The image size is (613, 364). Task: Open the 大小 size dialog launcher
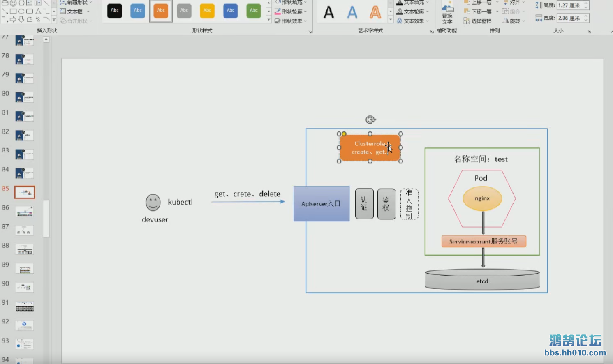pos(590,31)
